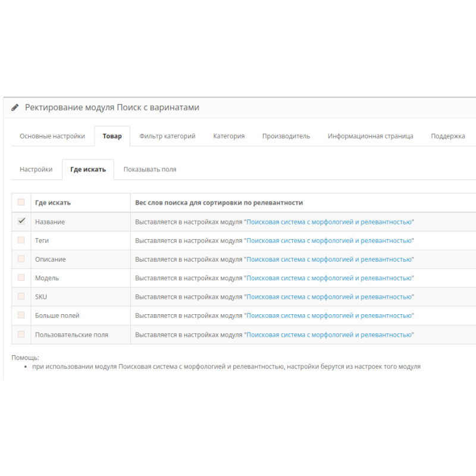Open the Фильтр категорий tab
This screenshot has height=476, width=476.
click(167, 136)
